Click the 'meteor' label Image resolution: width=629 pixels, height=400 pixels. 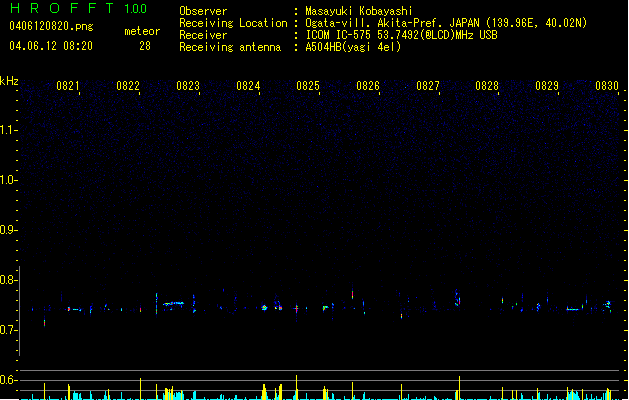(142, 31)
